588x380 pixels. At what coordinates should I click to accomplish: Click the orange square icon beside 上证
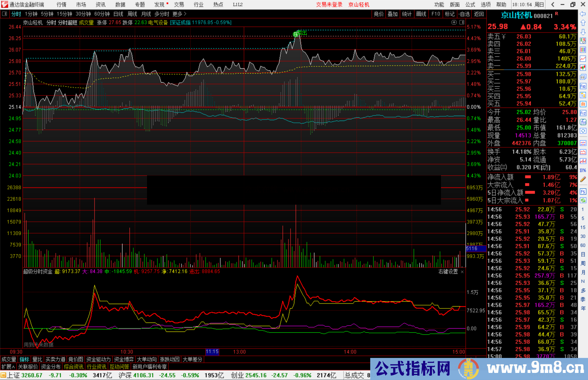pos(3,375)
